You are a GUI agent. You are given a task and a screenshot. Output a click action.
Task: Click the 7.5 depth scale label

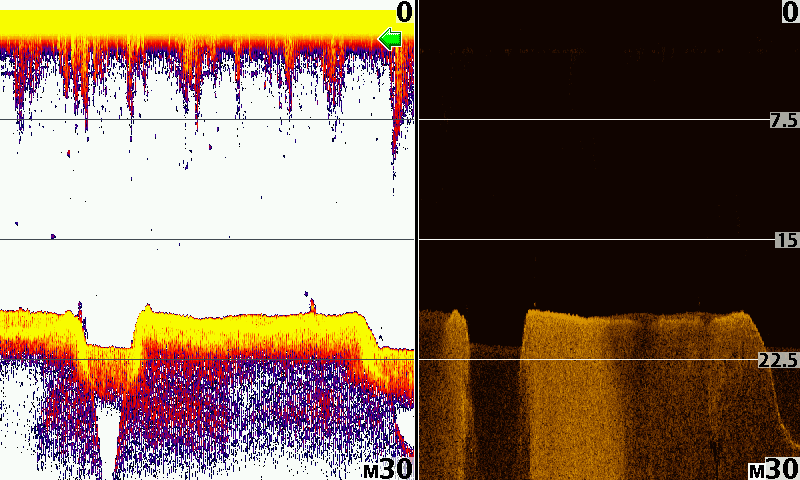pyautogui.click(x=784, y=120)
